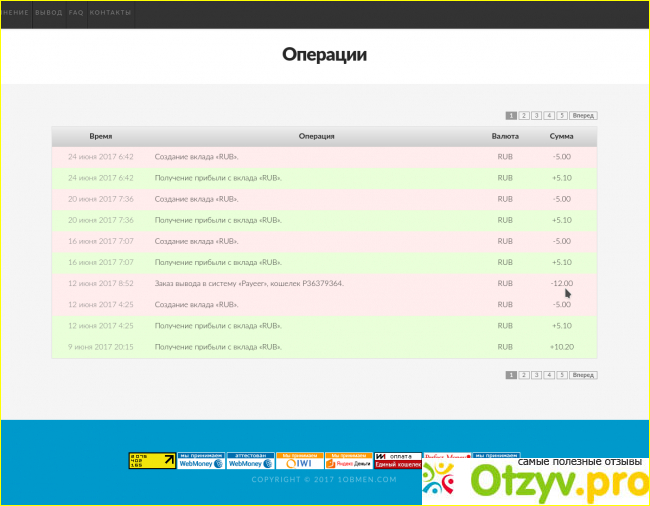Viewport: 650px width, 506px height.
Task: Click the yellow payment badge in footer
Action: pyautogui.click(x=152, y=461)
